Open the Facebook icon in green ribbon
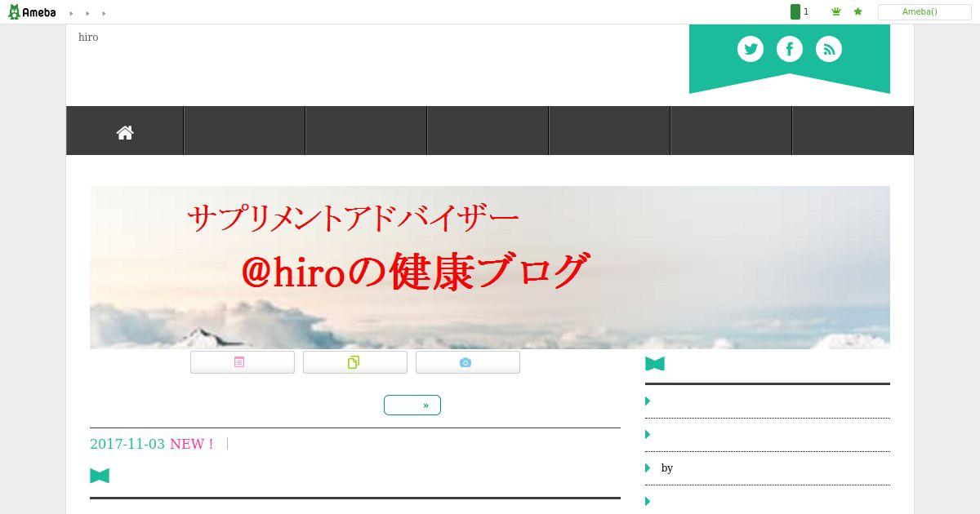The width and height of the screenshot is (980, 514). click(789, 49)
